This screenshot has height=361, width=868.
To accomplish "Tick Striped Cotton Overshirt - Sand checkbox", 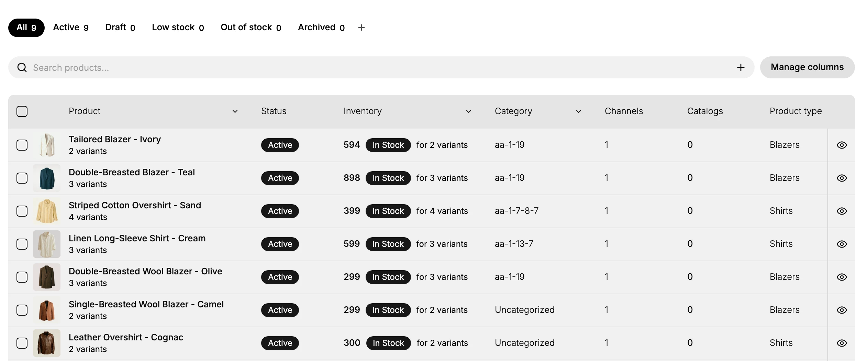I will 22,211.
